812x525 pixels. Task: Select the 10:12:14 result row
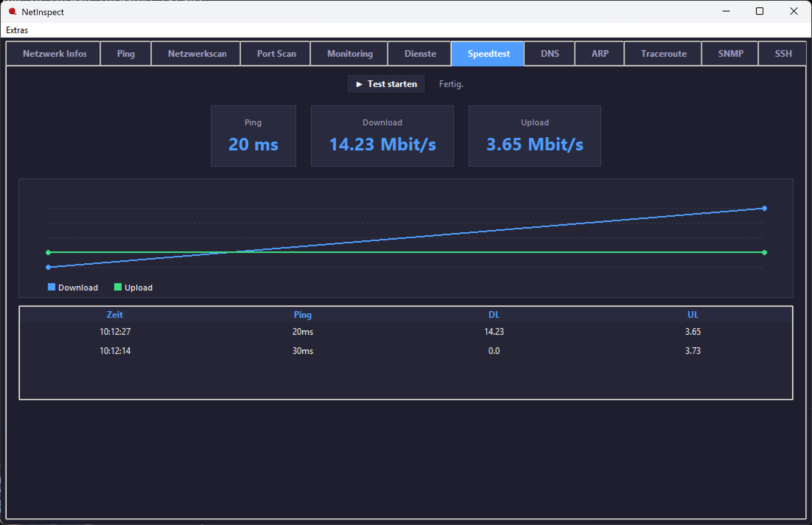pos(406,351)
